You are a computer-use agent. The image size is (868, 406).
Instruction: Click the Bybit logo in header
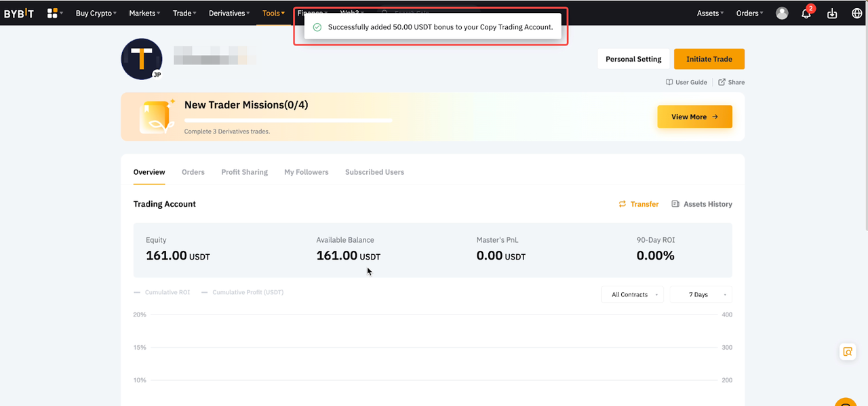(19, 13)
